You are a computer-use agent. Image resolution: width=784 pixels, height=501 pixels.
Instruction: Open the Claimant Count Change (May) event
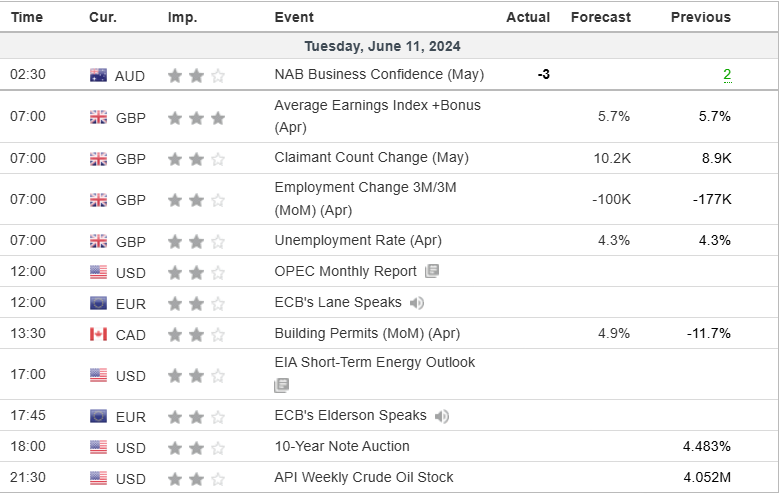[371, 158]
